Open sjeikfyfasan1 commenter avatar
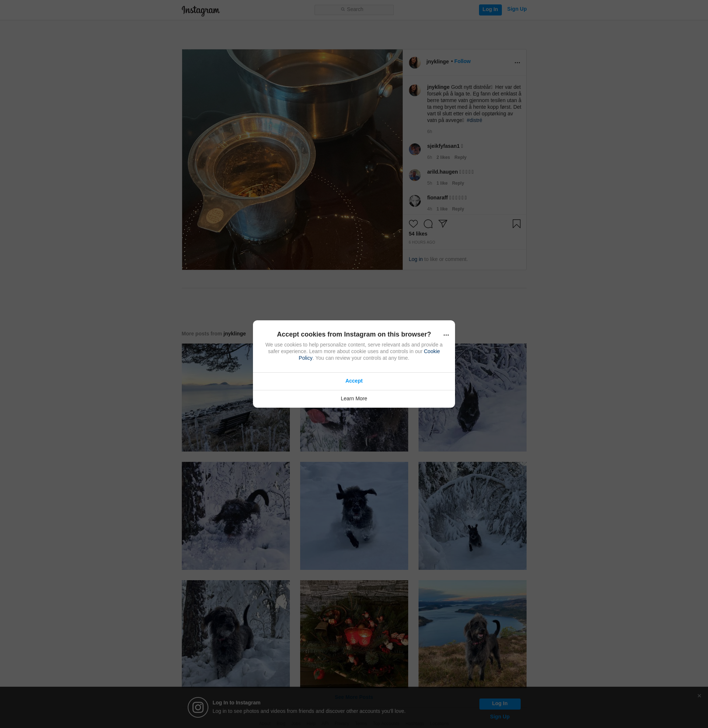 click(x=414, y=149)
